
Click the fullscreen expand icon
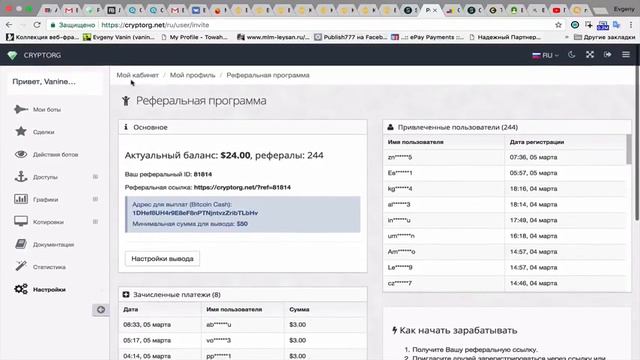[590, 55]
